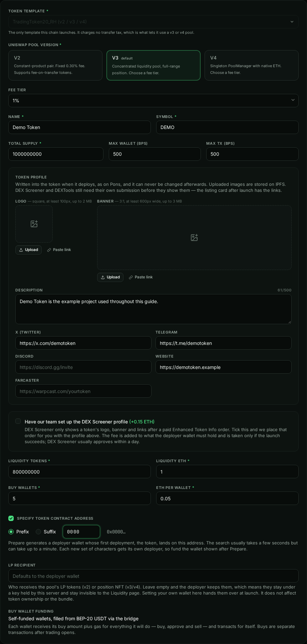Click the contract address characters field
This screenshot has width=307, height=644.
click(x=81, y=532)
